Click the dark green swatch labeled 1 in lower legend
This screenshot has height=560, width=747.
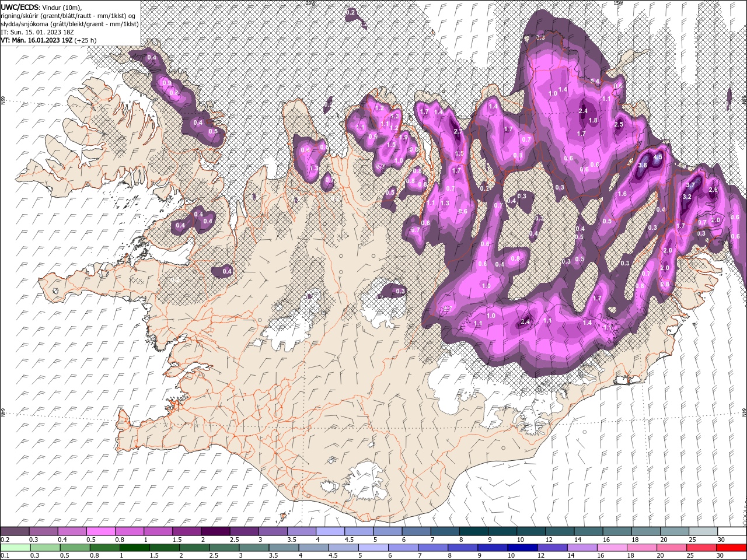tap(135, 548)
